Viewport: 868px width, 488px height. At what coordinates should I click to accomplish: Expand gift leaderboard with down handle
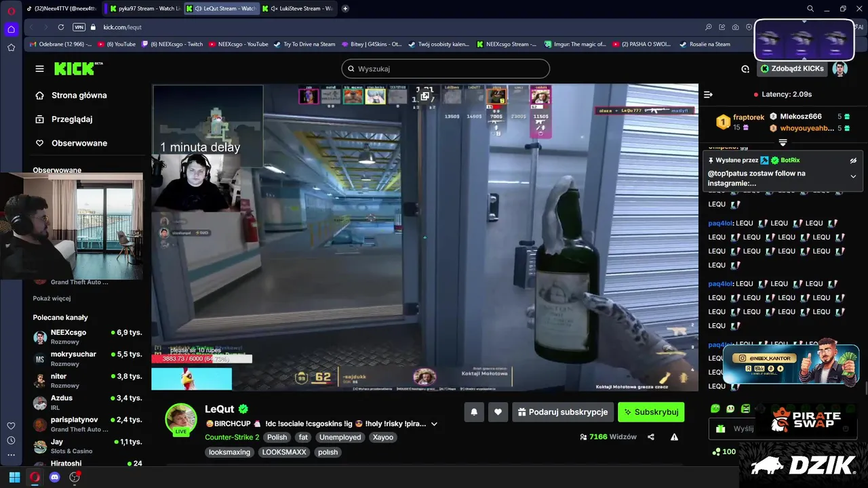tap(783, 142)
